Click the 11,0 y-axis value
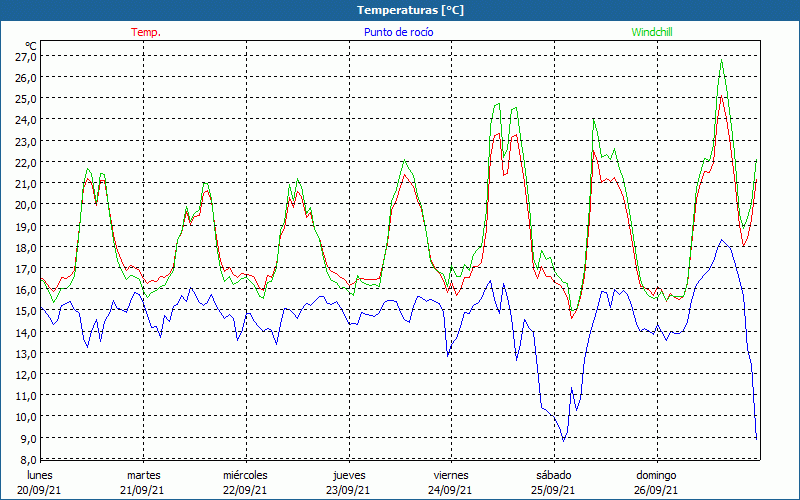 (x=26, y=396)
